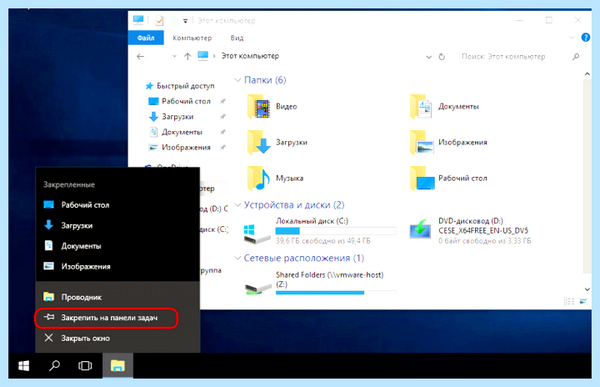Launch Проводник from the jump list
Viewport: 600px width, 387px height.
point(117,297)
